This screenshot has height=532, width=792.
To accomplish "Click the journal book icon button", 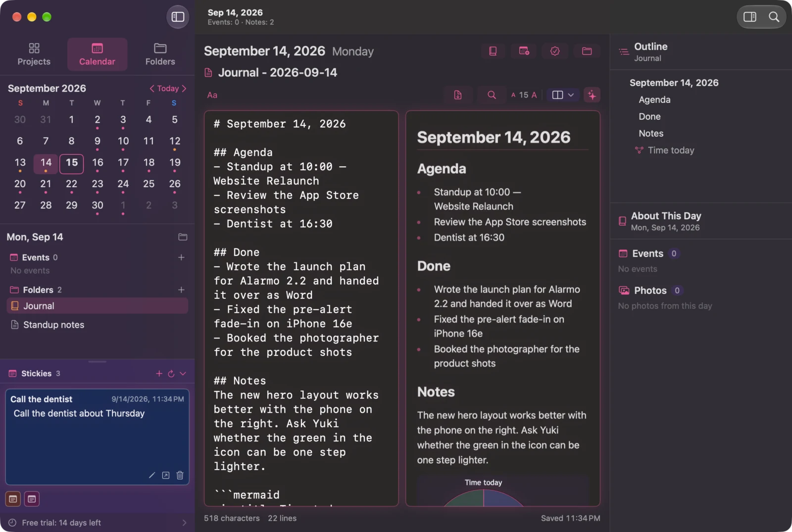I will point(493,51).
